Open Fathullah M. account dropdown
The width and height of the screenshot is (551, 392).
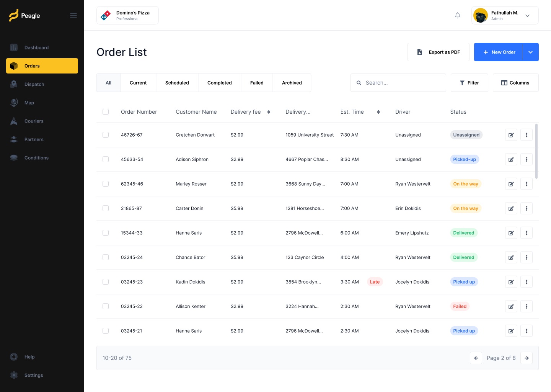coord(505,15)
